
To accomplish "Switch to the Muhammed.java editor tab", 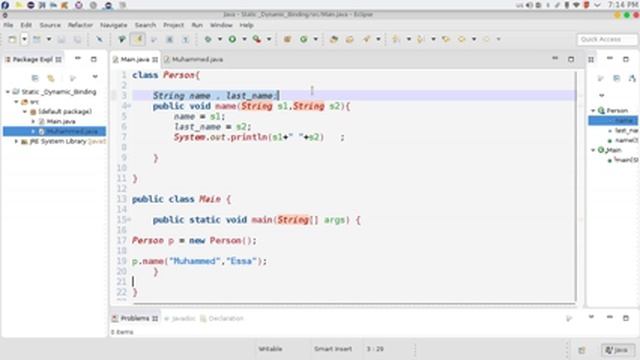I will pyautogui.click(x=193, y=60).
